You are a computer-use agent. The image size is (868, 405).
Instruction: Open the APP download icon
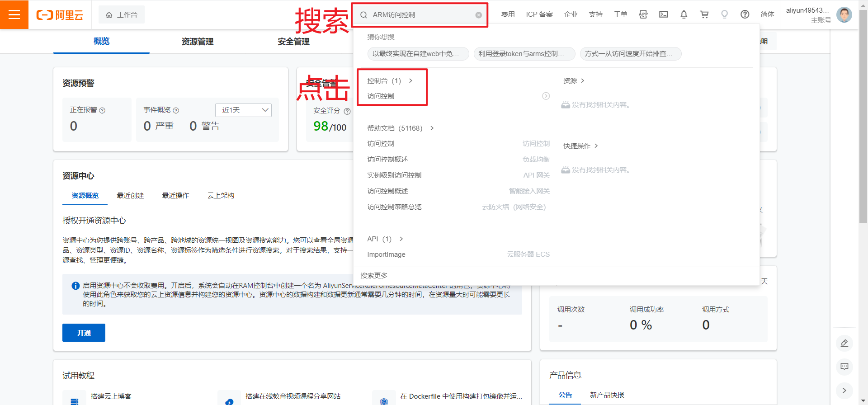coord(643,14)
